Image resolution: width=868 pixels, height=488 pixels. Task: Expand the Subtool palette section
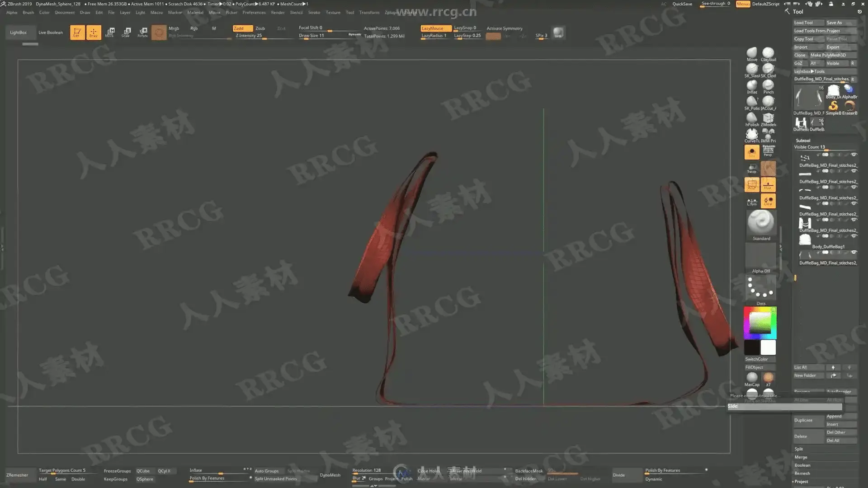click(x=803, y=141)
